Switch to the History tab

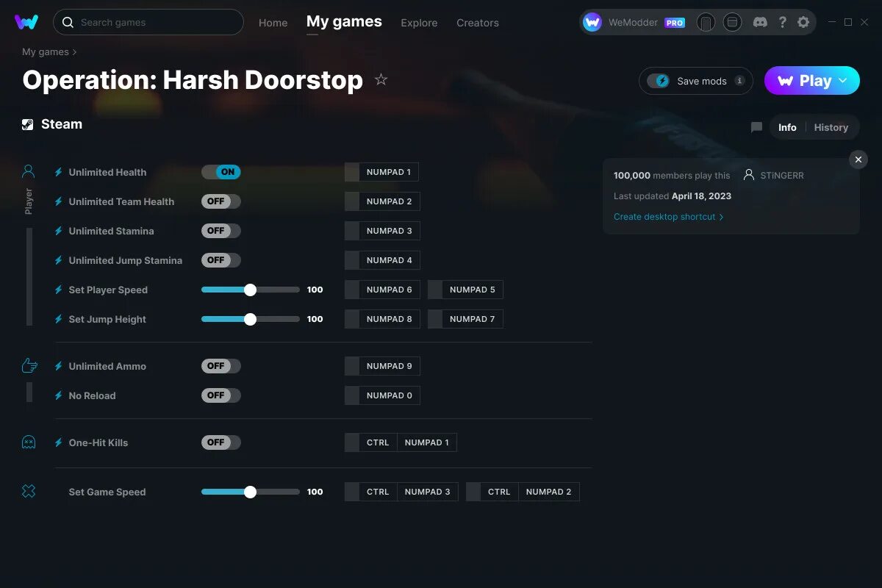(x=831, y=127)
